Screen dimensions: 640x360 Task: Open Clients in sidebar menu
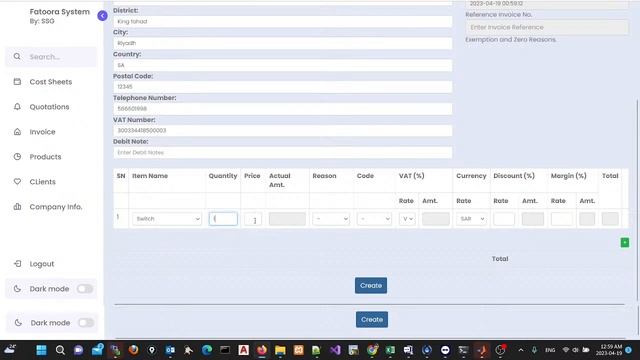click(42, 182)
